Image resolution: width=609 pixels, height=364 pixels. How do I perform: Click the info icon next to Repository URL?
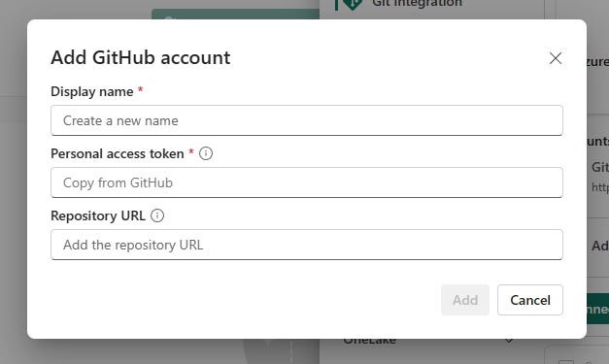tap(157, 215)
